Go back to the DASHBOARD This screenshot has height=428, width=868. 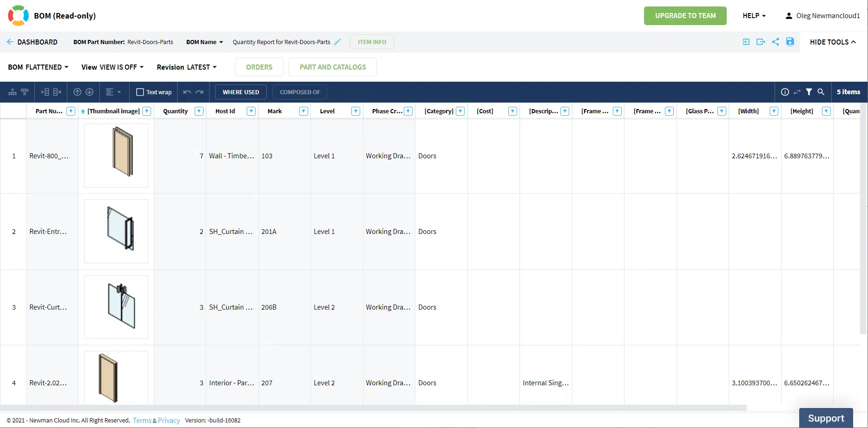pyautogui.click(x=32, y=42)
